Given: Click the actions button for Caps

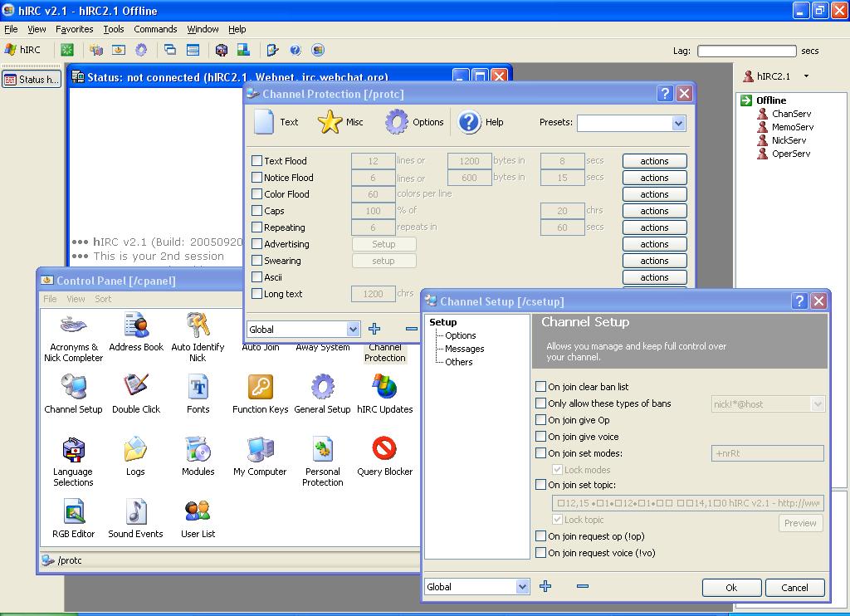Looking at the screenshot, I should point(654,211).
